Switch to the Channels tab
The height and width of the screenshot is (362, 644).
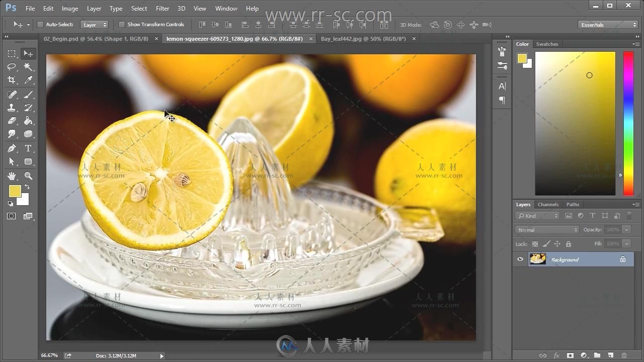pos(548,205)
